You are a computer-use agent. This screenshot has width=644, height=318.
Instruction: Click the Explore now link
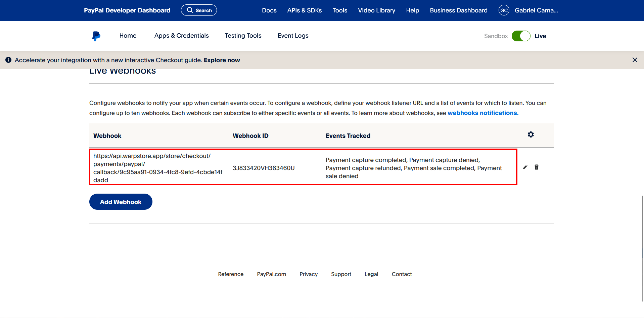[222, 60]
